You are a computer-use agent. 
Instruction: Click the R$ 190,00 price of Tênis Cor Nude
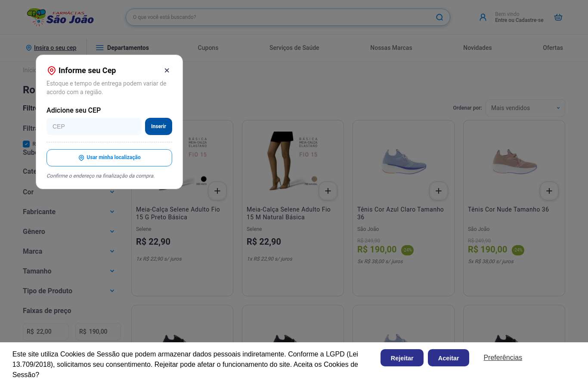point(488,250)
